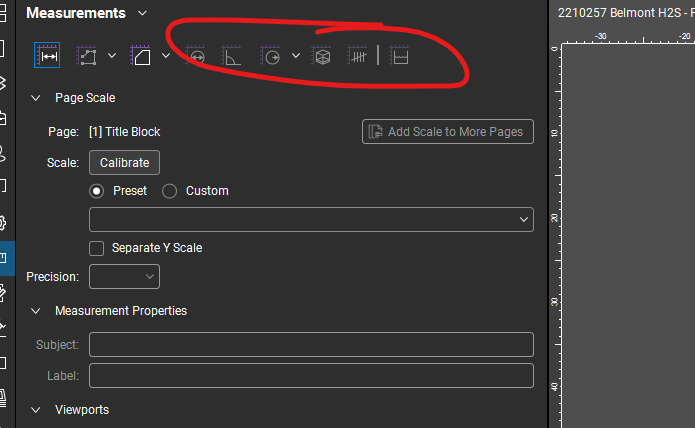The width and height of the screenshot is (695, 428).
Task: Select the Count measurement tool
Action: point(357,56)
